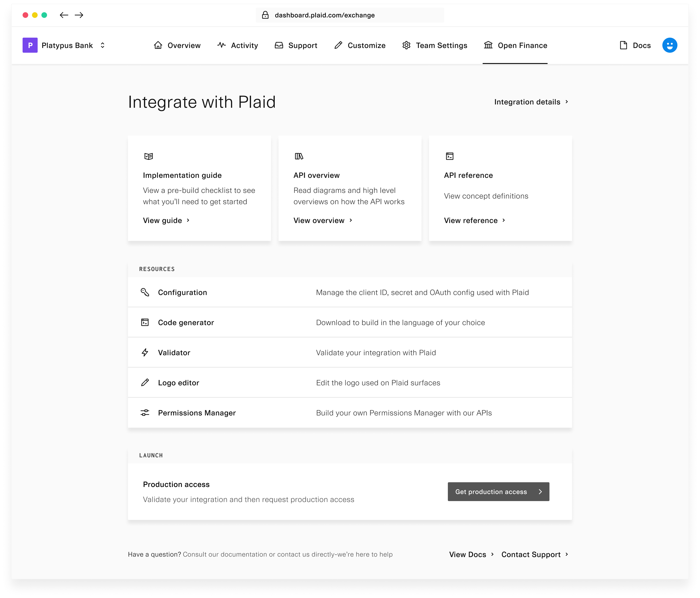The image size is (700, 598).
Task: Click the dashboard.plaid.com/exchange address field
Action: click(350, 15)
